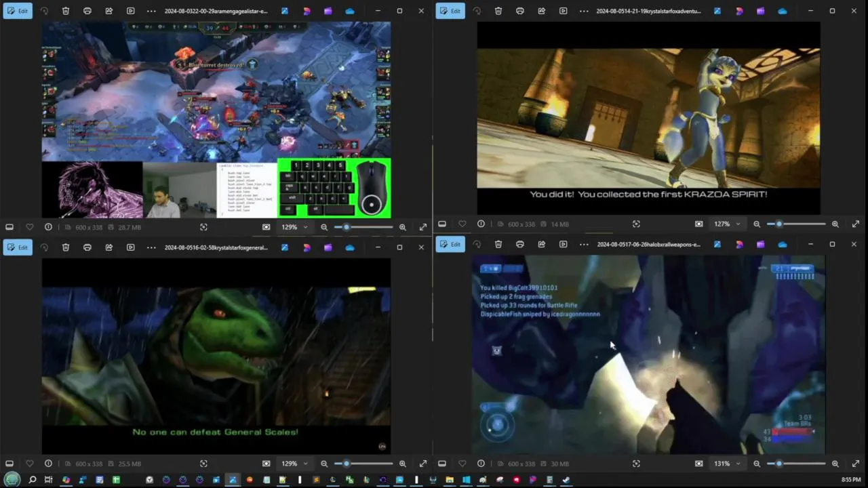
Task: Toggle filmstrip in krystalstarfoxadventu window
Action: coord(442,224)
